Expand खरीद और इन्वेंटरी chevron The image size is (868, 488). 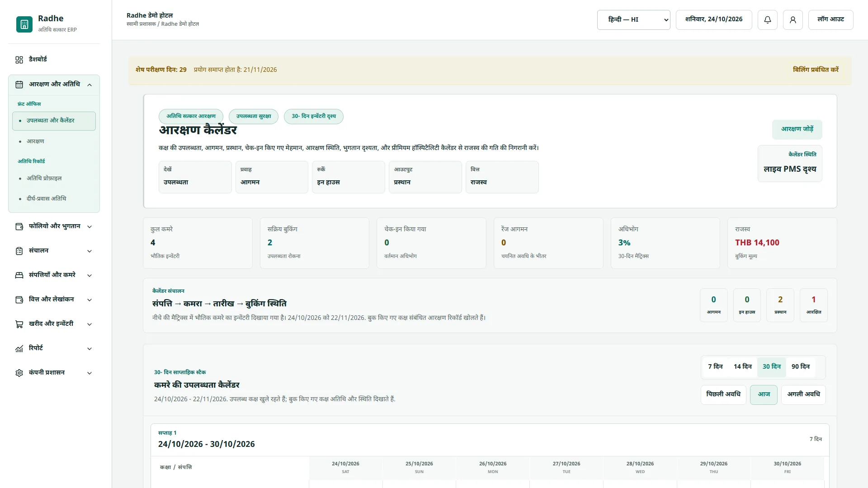90,324
